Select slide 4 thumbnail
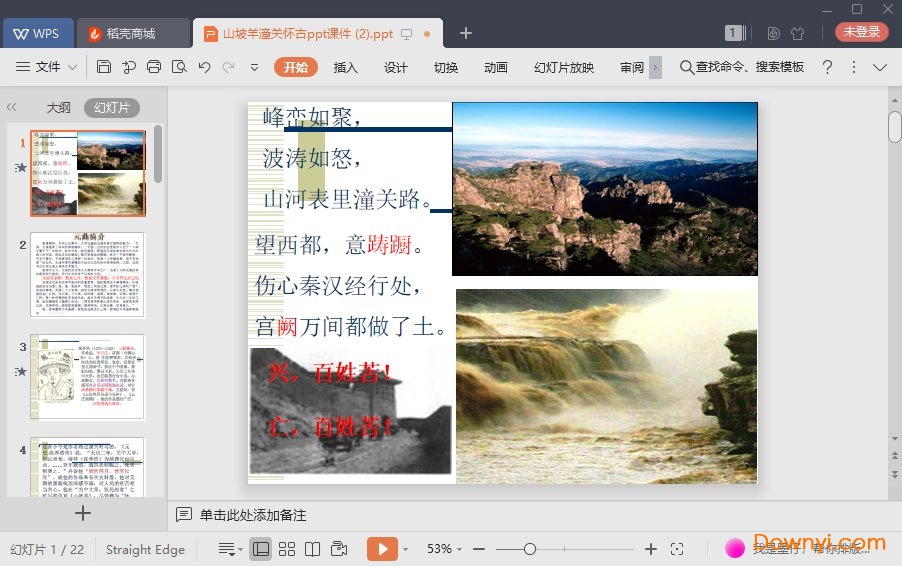This screenshot has height=566, width=902. (87, 466)
